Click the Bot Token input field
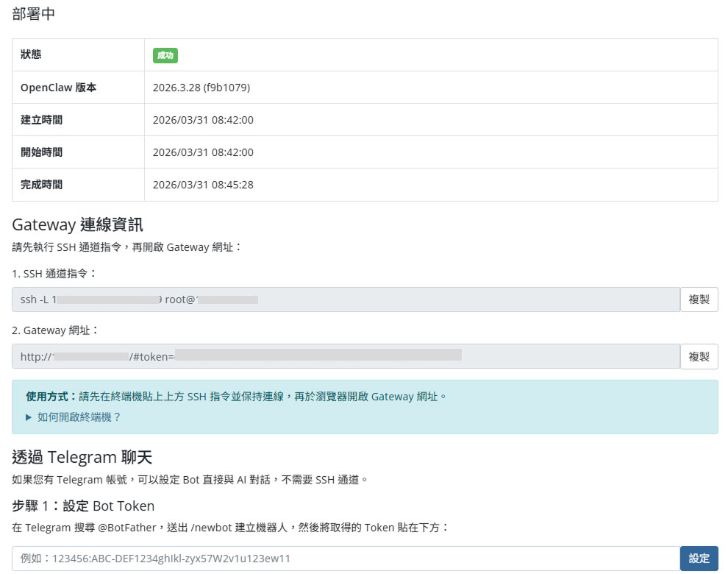The width and height of the screenshot is (728, 574). tap(346, 559)
